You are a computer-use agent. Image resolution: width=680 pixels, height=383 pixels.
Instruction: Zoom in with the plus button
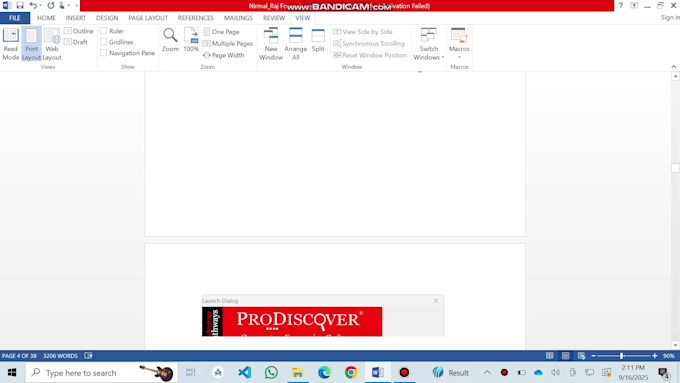(654, 356)
